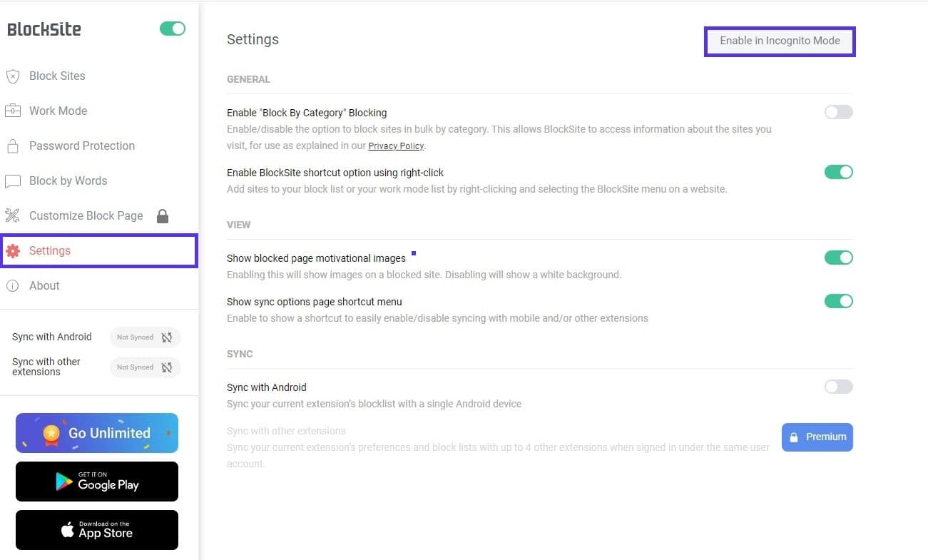Open the Privacy Policy link
928x560 pixels.
(395, 146)
